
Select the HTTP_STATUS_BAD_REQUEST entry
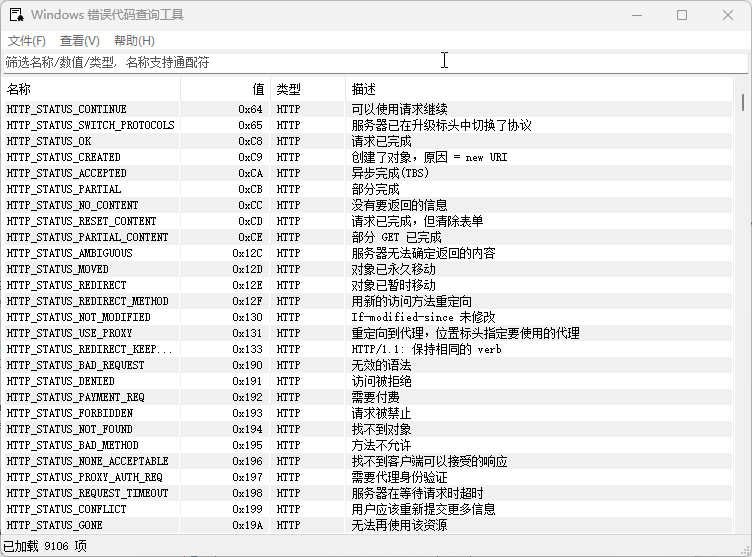tap(368, 365)
